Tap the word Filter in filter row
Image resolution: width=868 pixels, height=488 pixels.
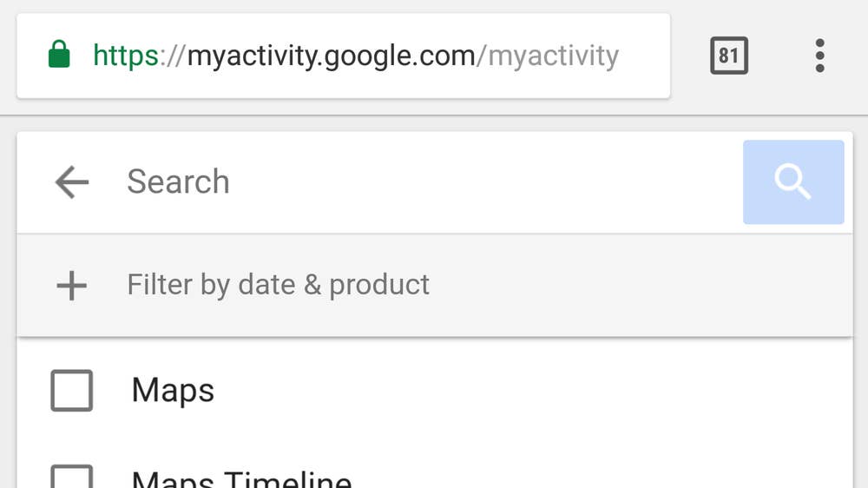160,284
